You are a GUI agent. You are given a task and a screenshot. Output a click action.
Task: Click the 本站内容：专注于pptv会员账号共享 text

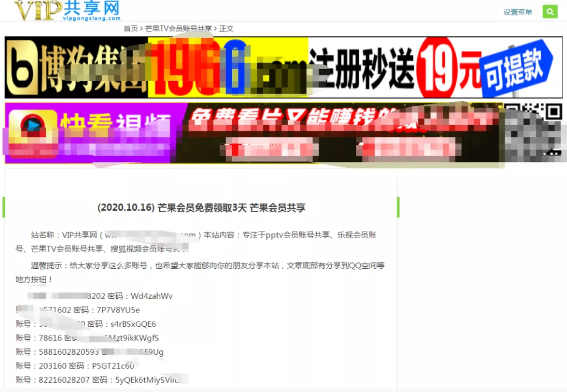(267, 235)
